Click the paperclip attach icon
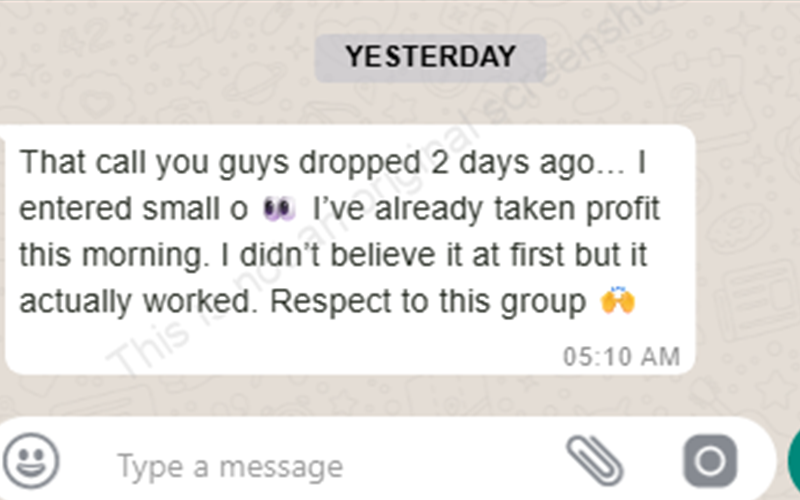 point(595,462)
